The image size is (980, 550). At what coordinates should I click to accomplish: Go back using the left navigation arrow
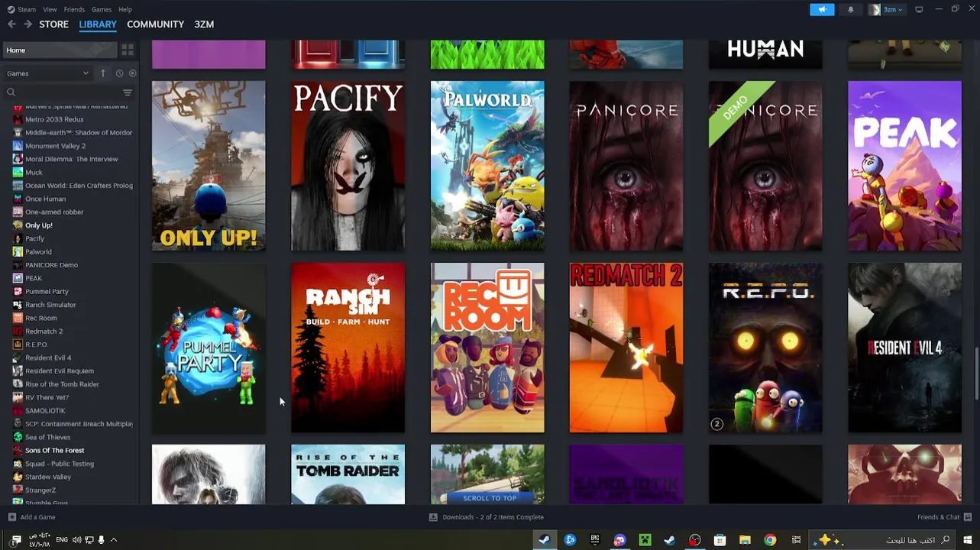click(x=11, y=24)
